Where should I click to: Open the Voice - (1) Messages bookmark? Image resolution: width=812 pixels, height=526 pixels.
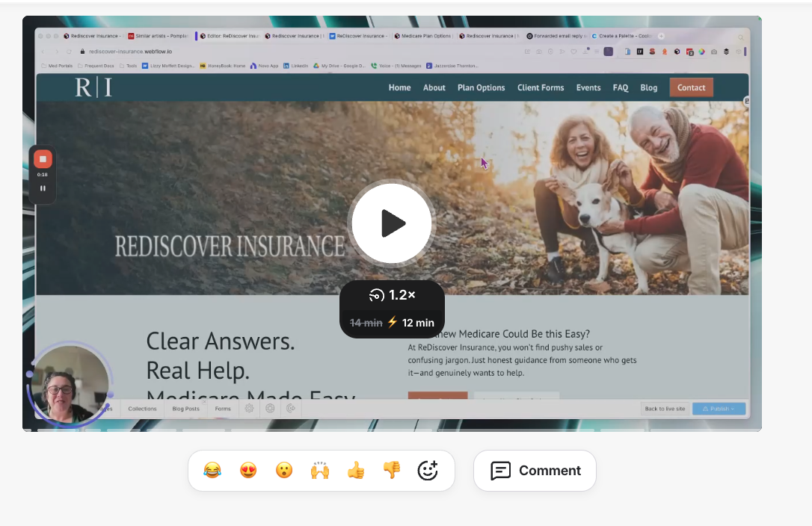[396, 66]
